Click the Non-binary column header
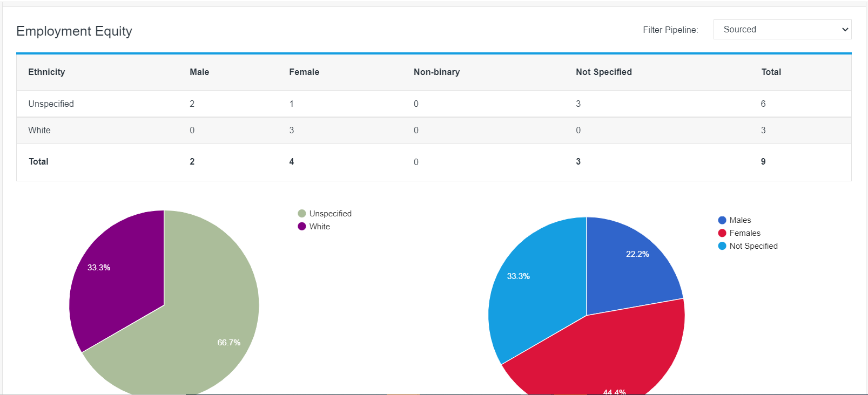 pos(436,72)
